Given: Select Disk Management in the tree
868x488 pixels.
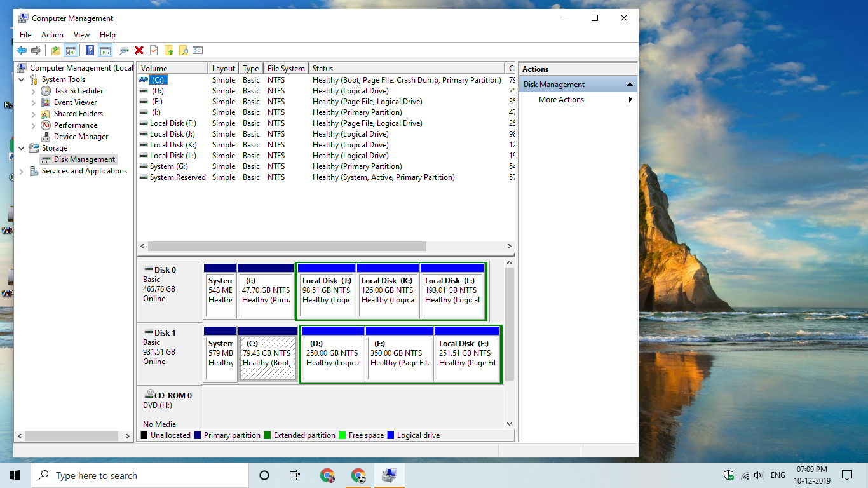Looking at the screenshot, I should 85,159.
